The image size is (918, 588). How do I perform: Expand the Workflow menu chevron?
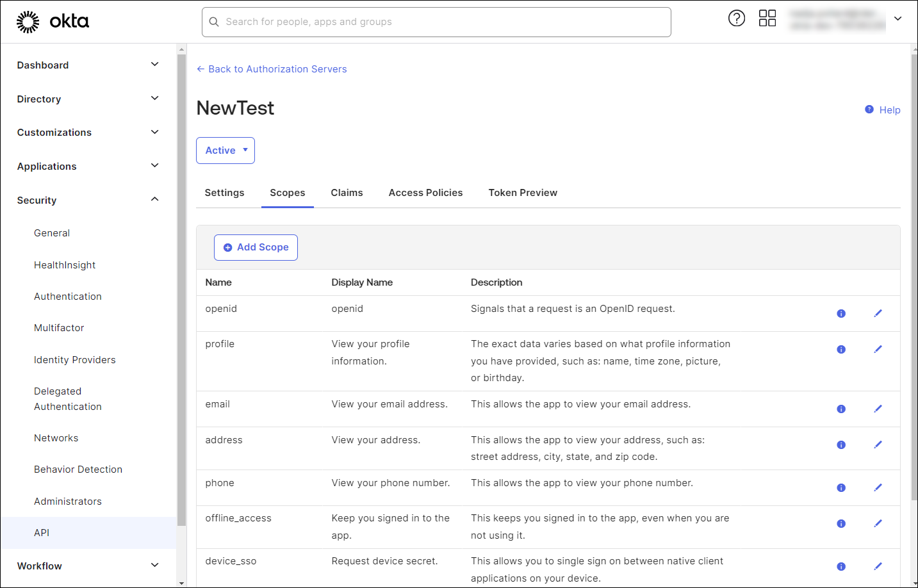154,565
